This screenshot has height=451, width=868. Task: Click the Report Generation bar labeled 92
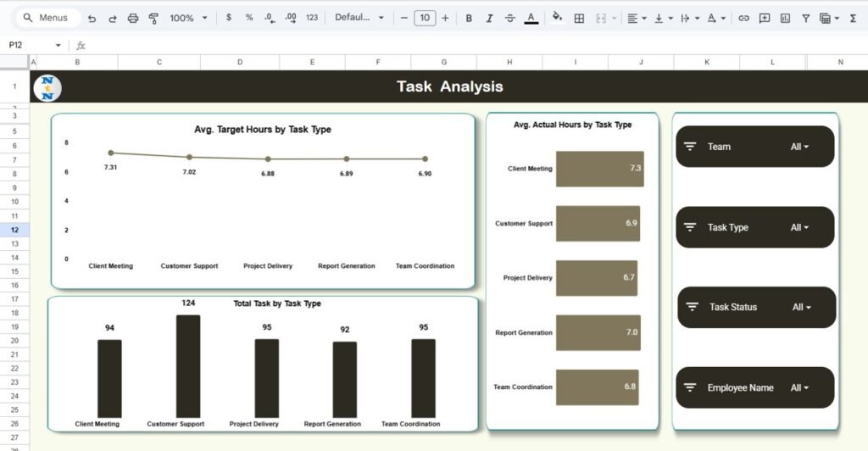coord(345,380)
